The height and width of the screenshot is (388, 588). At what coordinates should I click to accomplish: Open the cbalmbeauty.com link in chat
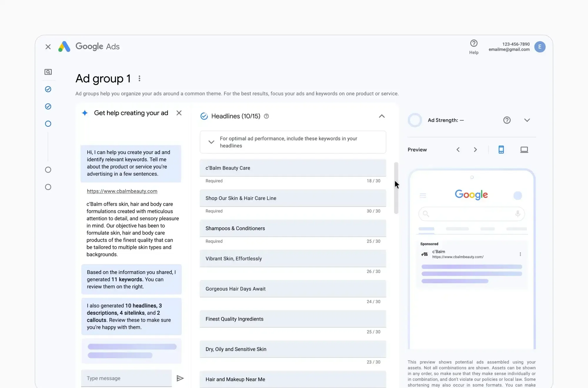[x=122, y=191]
